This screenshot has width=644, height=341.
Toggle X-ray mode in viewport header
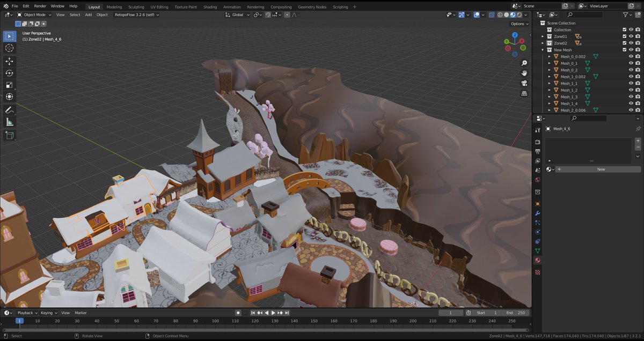click(x=492, y=14)
